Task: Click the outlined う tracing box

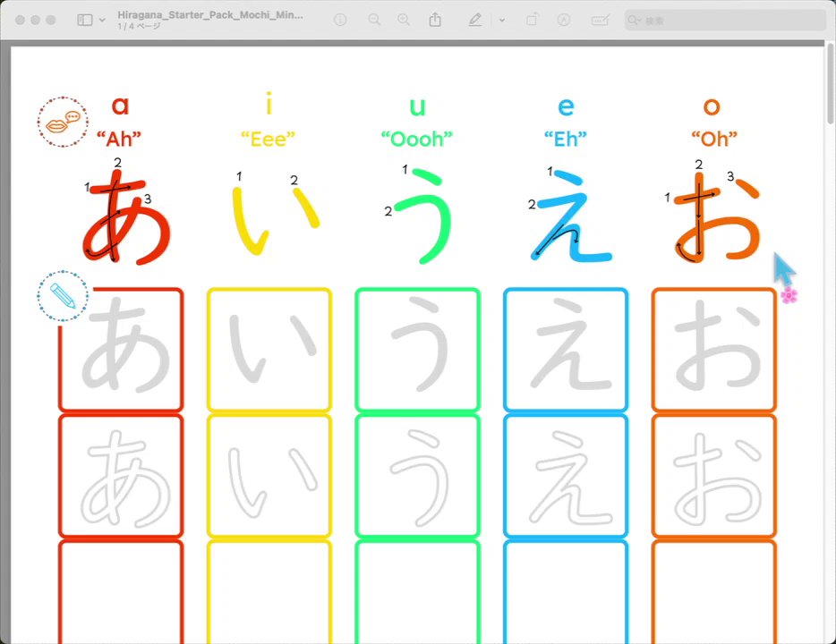Action: tap(417, 476)
